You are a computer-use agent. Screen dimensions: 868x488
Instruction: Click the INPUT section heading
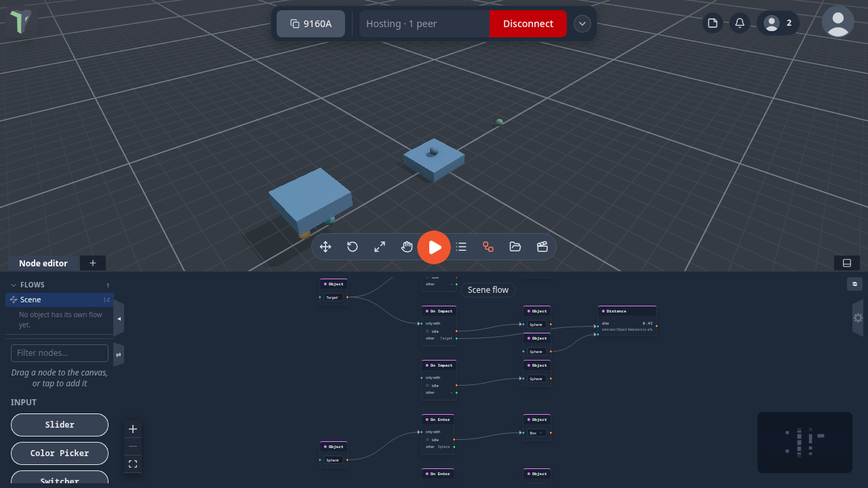24,403
